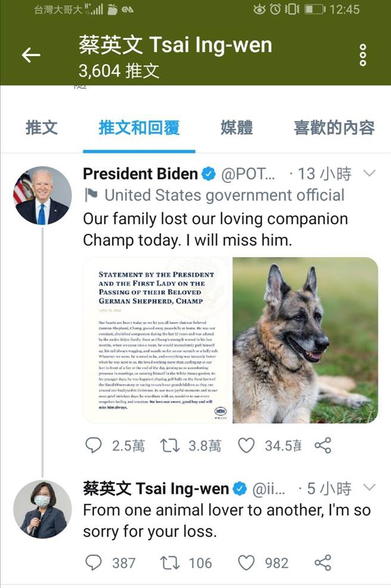Reply to Tsai Ing-wen's tweet
Screen dimensions: 391x588
[94, 562]
